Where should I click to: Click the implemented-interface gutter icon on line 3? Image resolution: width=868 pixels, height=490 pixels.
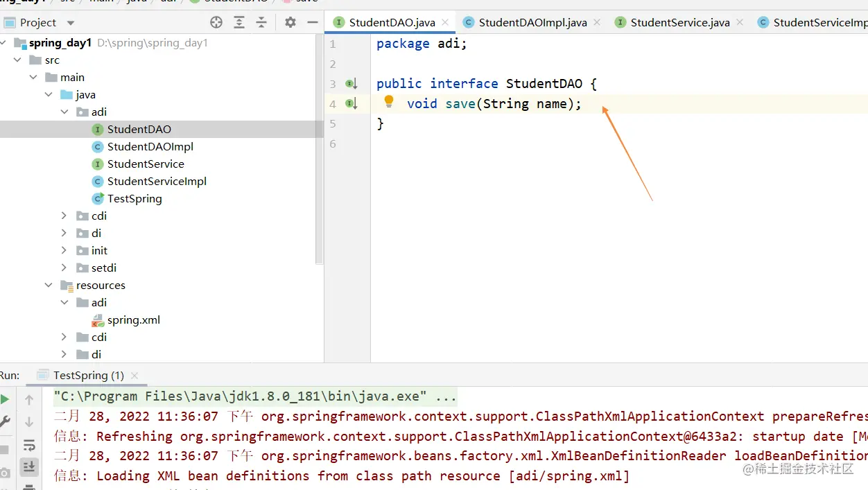(351, 84)
